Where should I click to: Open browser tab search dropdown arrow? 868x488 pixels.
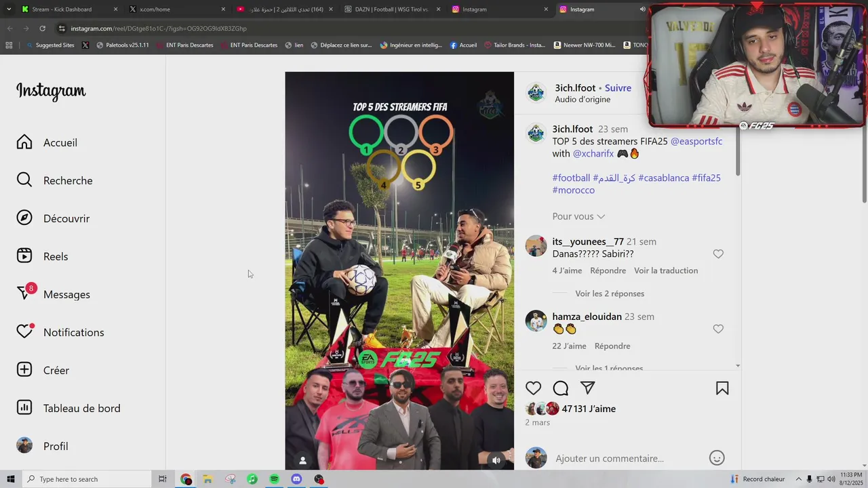9,9
